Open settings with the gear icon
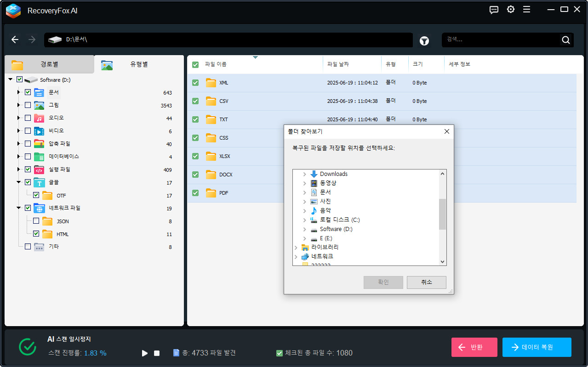Screen dimensions: 588x367 click(510, 10)
